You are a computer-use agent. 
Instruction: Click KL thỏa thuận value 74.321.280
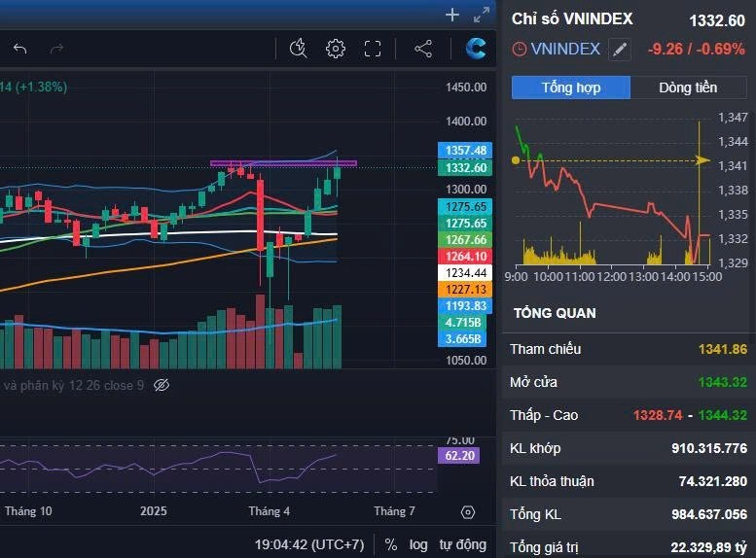tap(713, 481)
